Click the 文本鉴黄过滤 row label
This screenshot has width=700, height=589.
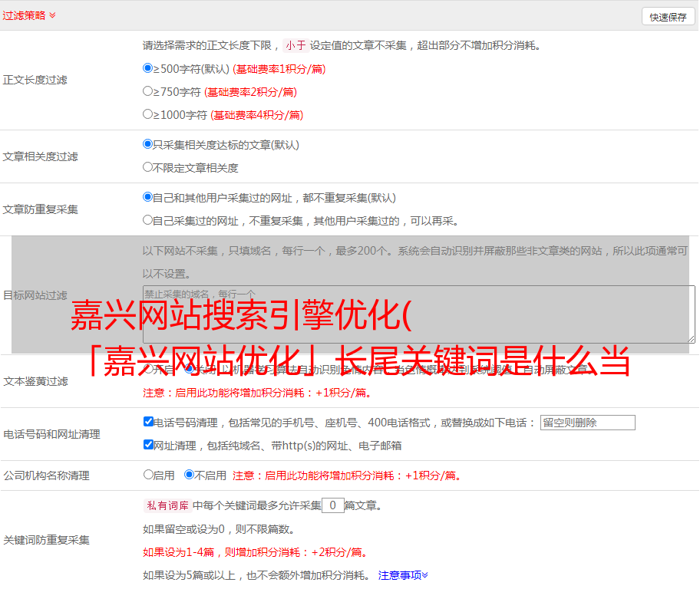coord(36,381)
